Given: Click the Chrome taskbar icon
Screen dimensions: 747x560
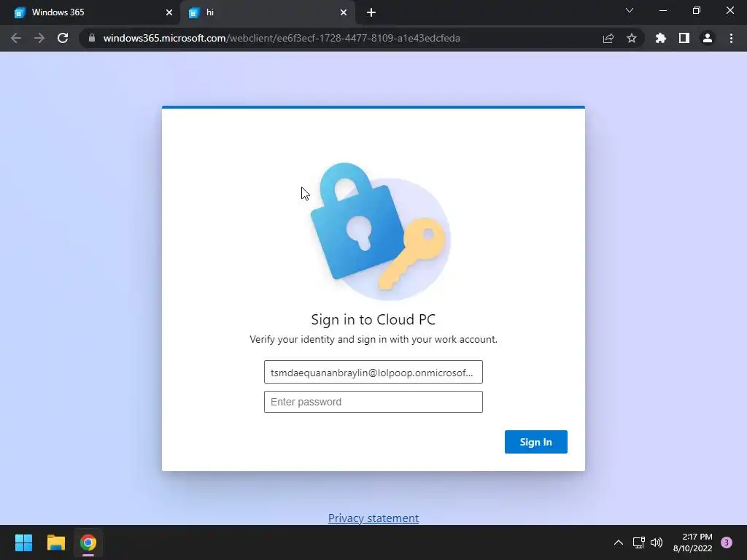Looking at the screenshot, I should pos(88,542).
